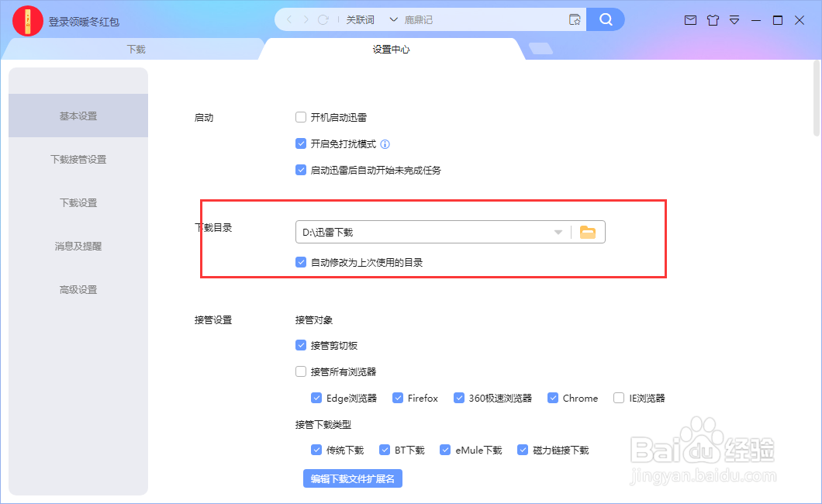Expand the D:\迅雷下载 directory dropdown arrow
Screen dimensions: 822x504
pos(558,232)
